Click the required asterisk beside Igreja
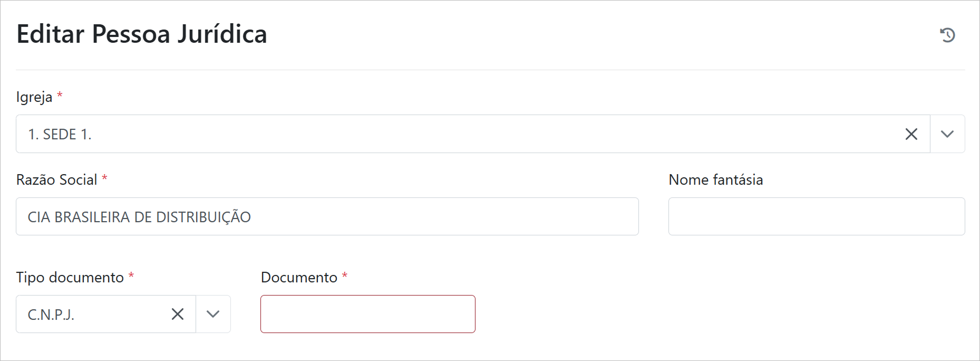This screenshot has width=980, height=361. tap(60, 95)
